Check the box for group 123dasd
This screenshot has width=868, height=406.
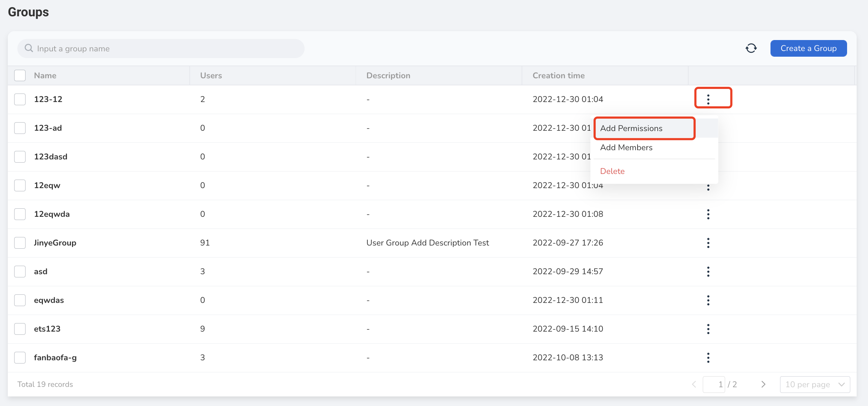pyautogui.click(x=20, y=157)
